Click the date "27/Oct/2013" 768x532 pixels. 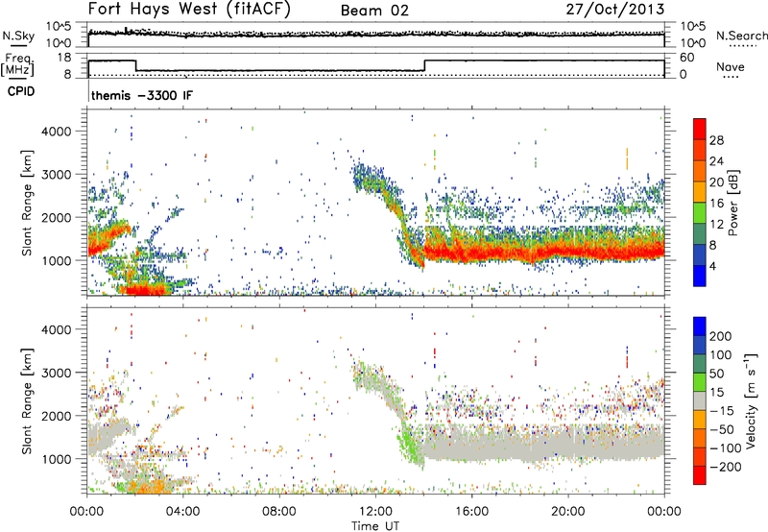click(615, 10)
